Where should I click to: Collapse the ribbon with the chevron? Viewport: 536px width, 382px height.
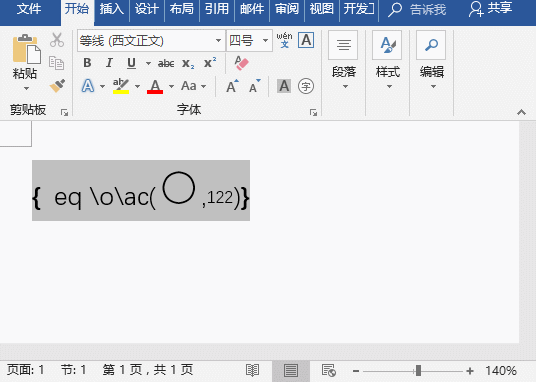point(521,112)
